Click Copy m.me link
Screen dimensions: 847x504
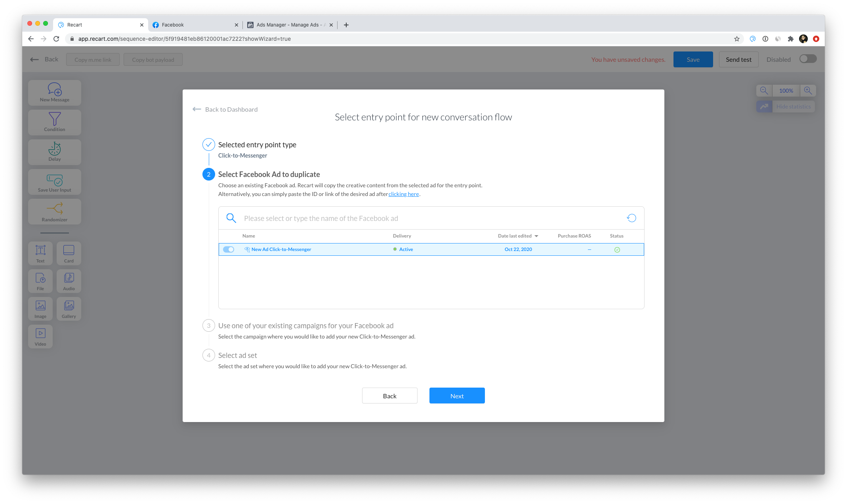tap(93, 60)
